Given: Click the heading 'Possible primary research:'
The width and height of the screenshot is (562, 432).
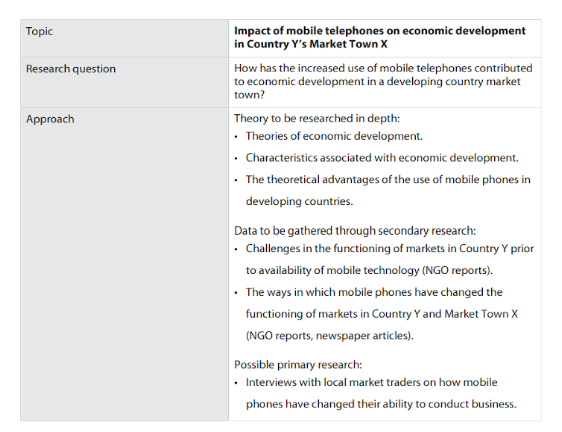Looking at the screenshot, I should 298,365.
